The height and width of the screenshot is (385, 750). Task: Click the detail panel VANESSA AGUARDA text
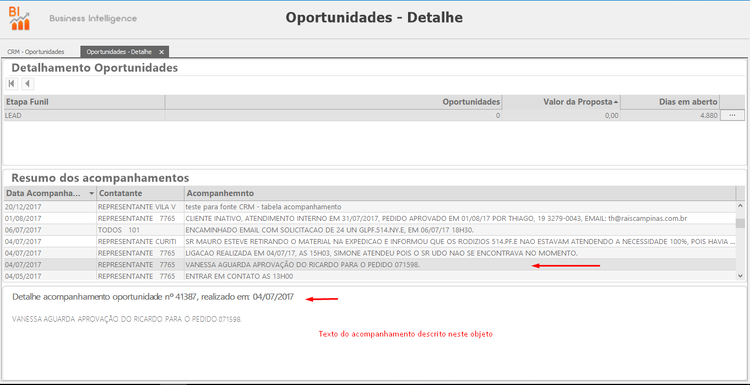click(x=127, y=319)
